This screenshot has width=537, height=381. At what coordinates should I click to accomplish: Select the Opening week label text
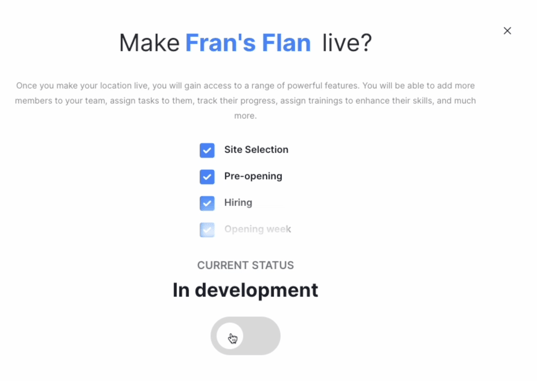(x=258, y=229)
